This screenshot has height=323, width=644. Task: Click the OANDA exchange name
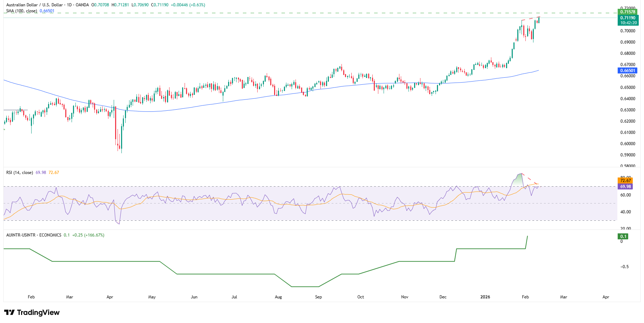(82, 5)
